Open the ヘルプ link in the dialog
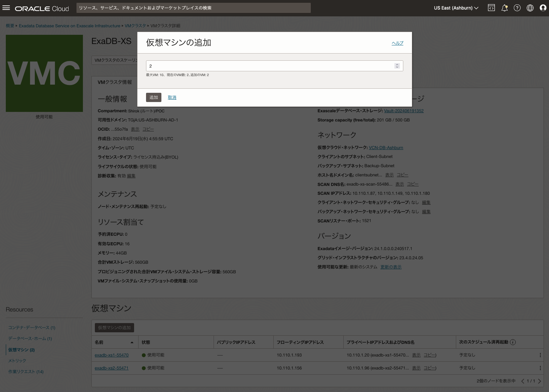The image size is (549, 392). coord(397,43)
